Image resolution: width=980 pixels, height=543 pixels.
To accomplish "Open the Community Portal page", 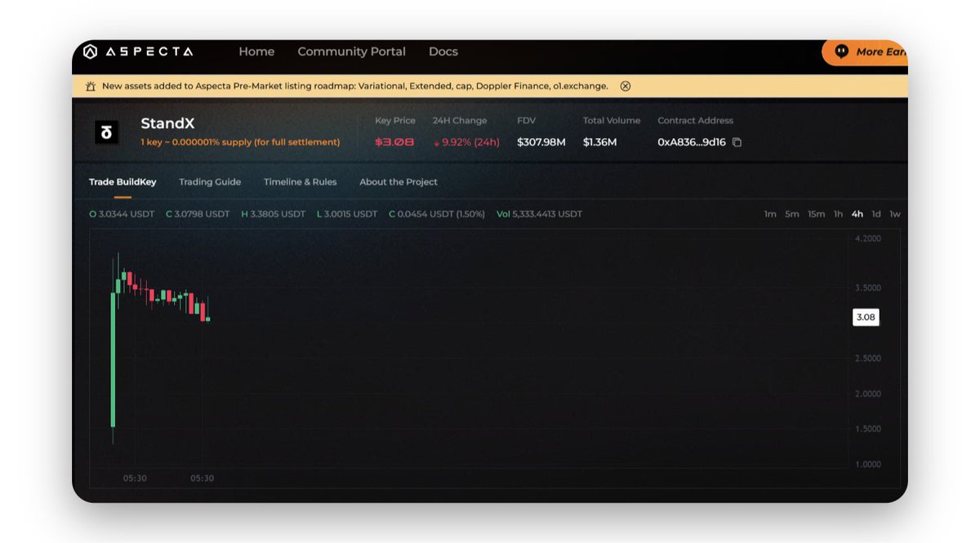I will (351, 51).
